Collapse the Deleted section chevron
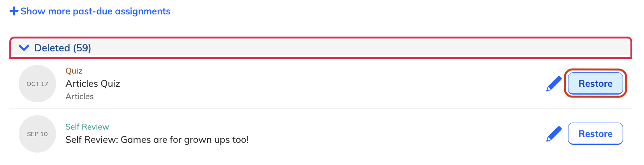 [24, 48]
